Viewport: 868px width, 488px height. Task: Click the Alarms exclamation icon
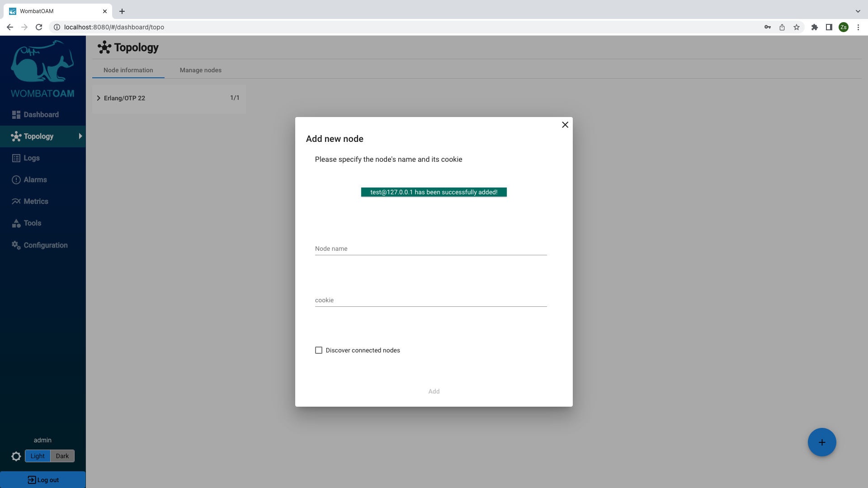coord(16,180)
